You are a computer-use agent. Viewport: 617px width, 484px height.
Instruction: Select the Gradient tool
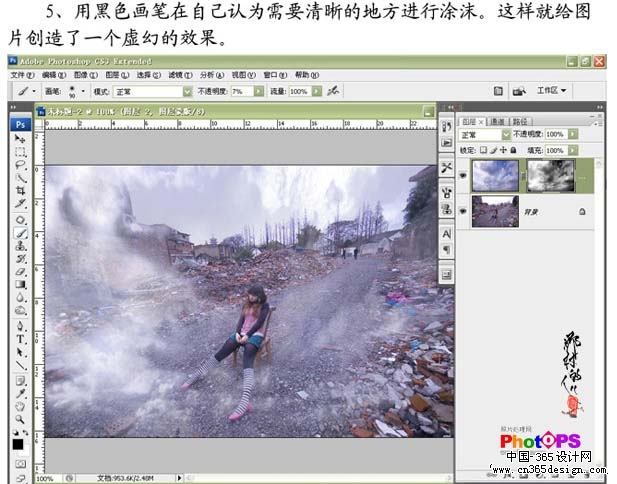pos(20,284)
